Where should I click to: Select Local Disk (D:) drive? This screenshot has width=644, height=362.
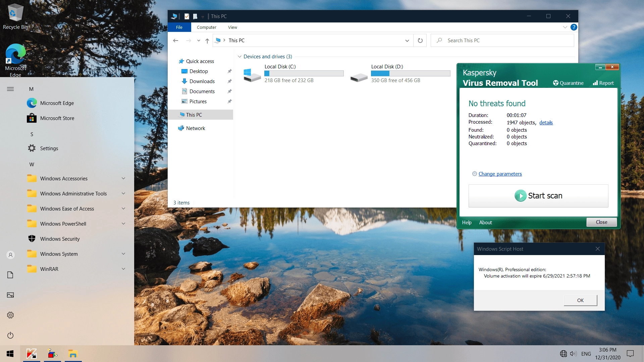[x=400, y=74]
